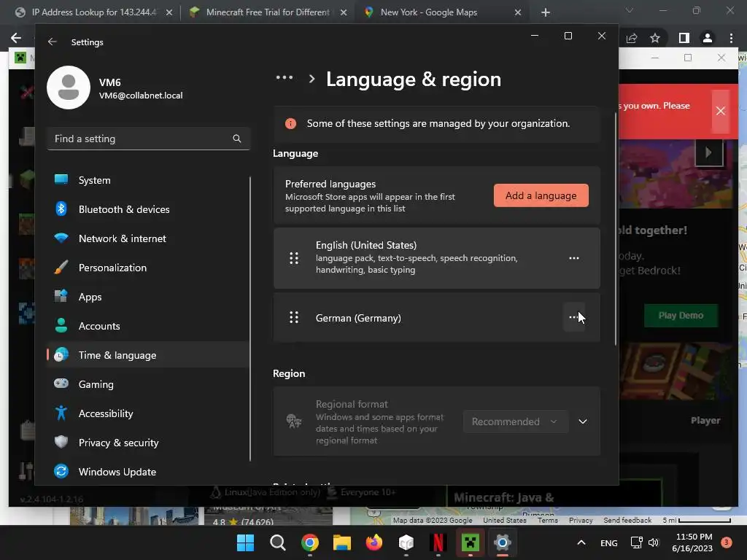Image resolution: width=747 pixels, height=560 pixels.
Task: Click the ENG language indicator
Action: pos(609,542)
